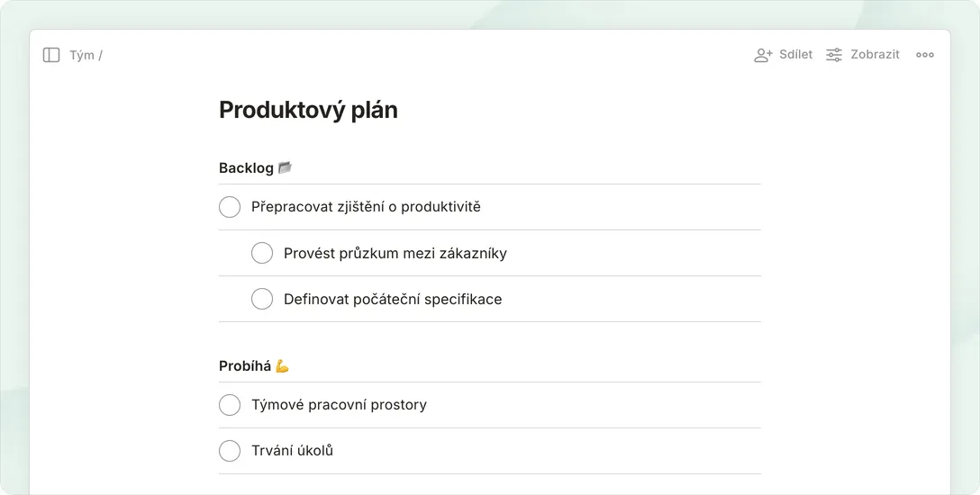
Task: Click the folder emoji next to Backlog
Action: click(285, 167)
